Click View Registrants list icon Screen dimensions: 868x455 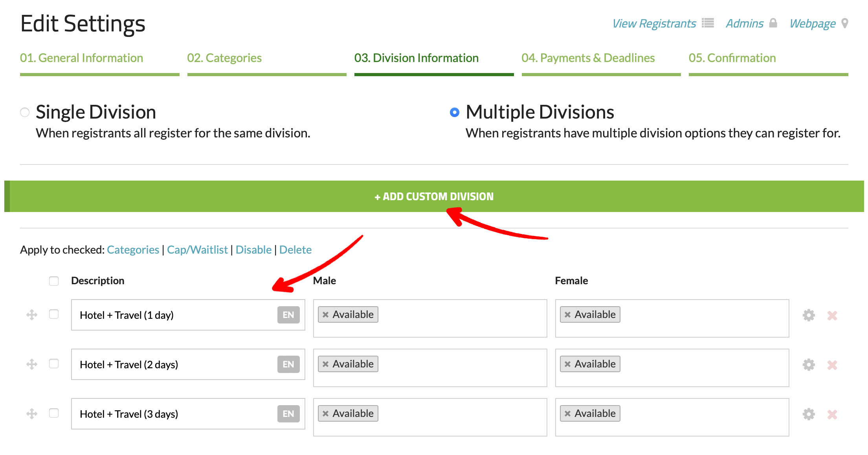tap(708, 23)
